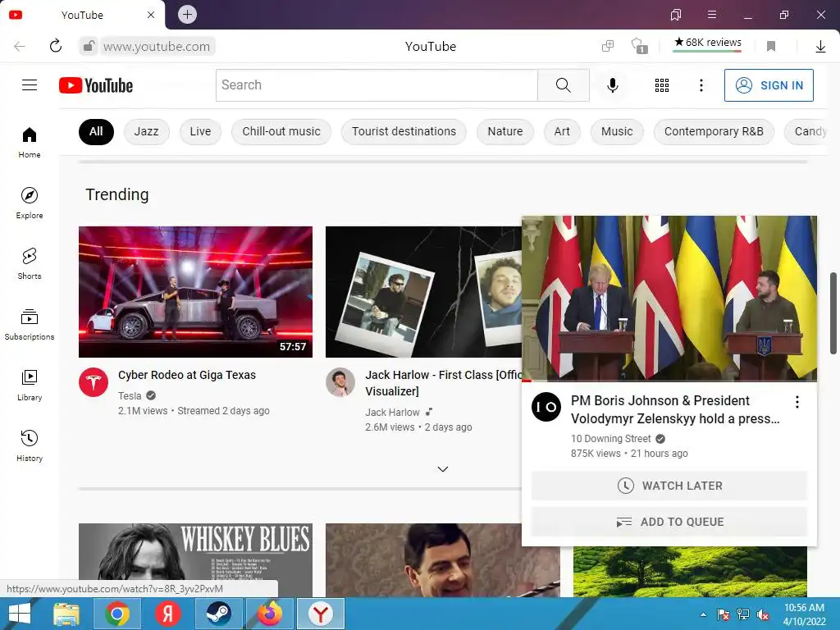Select the Contemporary R&B chip
The height and width of the screenshot is (630, 840).
[x=714, y=132]
